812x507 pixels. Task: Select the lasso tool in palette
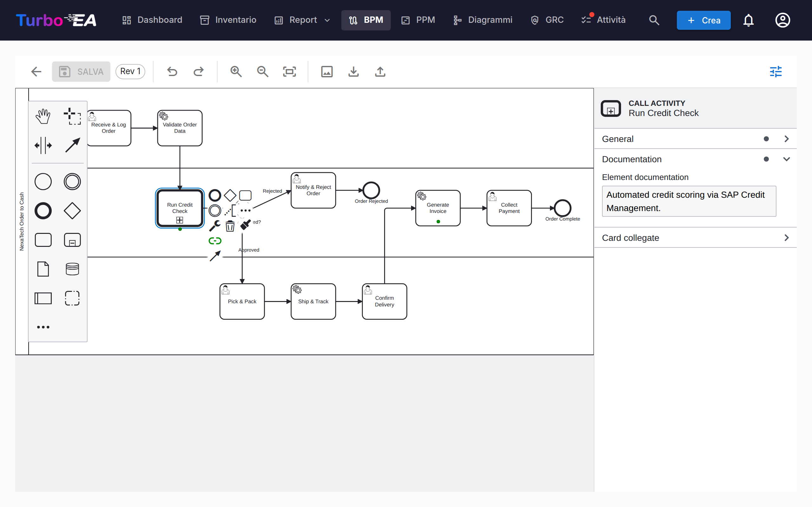coord(72,116)
